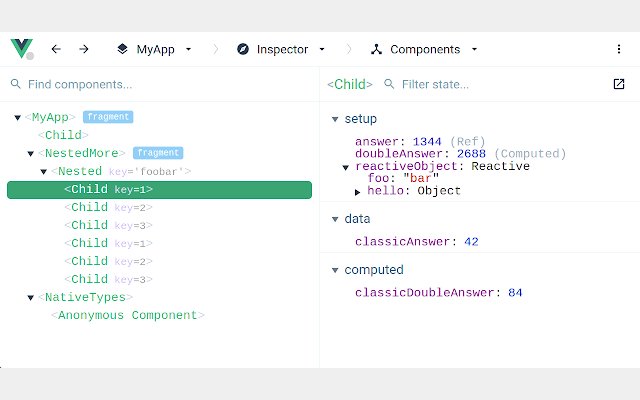
Task: Click the open-in-editor icon
Action: (618, 85)
